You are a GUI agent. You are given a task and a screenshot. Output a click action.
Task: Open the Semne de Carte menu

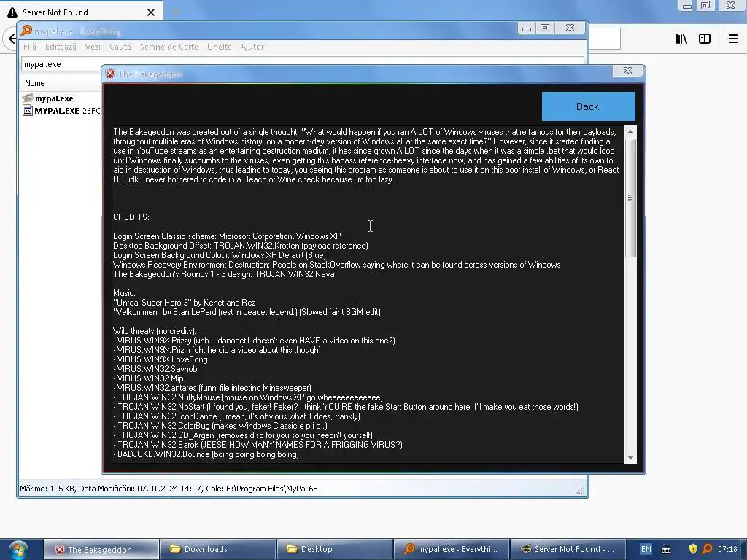point(169,47)
